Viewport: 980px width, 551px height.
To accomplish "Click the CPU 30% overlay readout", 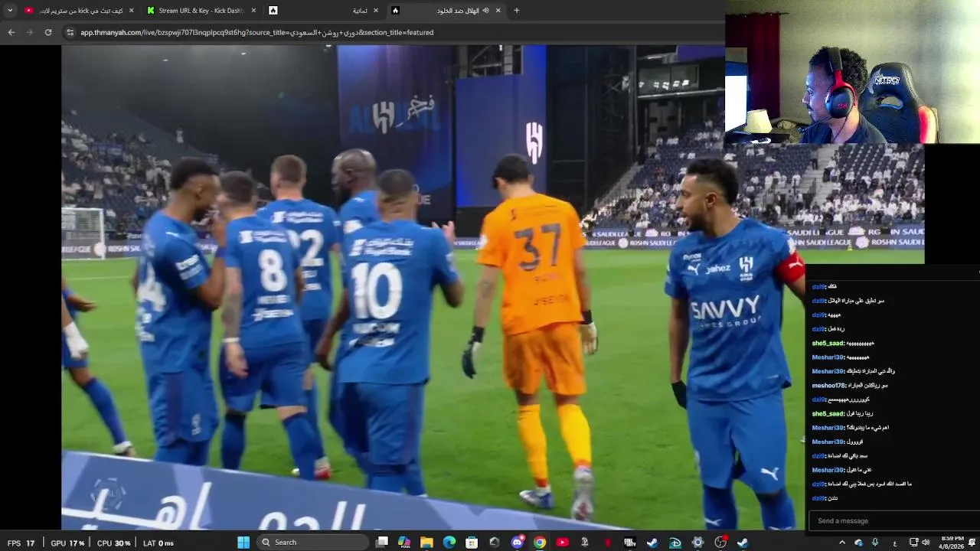I will pos(114,543).
